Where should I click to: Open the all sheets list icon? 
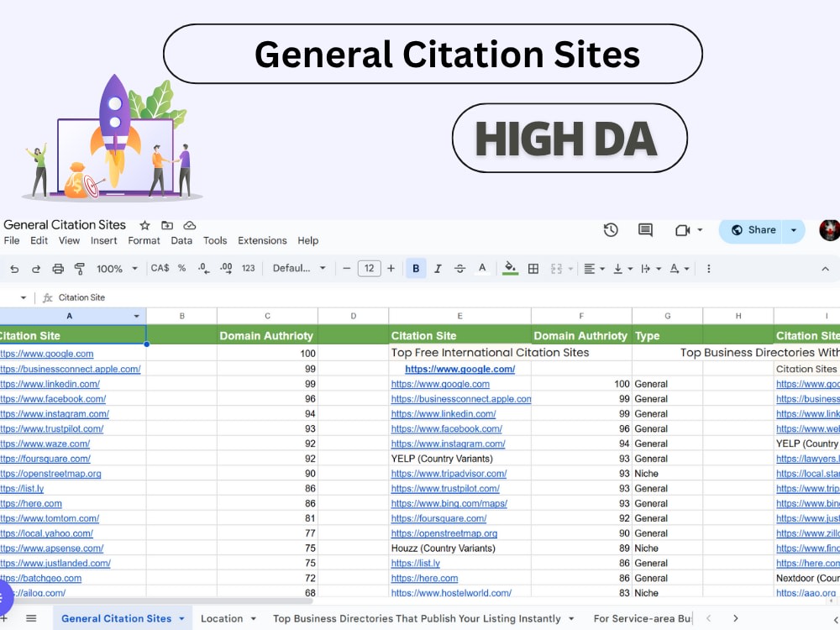click(31, 618)
